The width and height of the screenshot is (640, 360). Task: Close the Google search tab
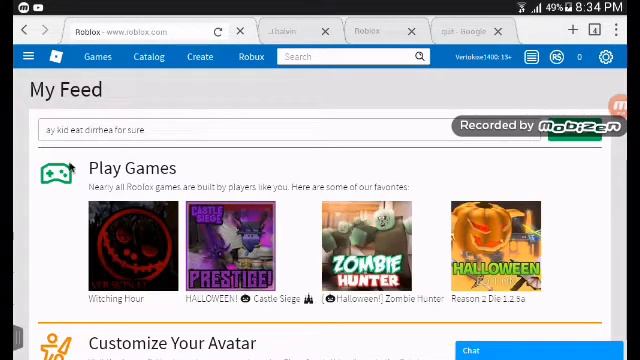(498, 31)
